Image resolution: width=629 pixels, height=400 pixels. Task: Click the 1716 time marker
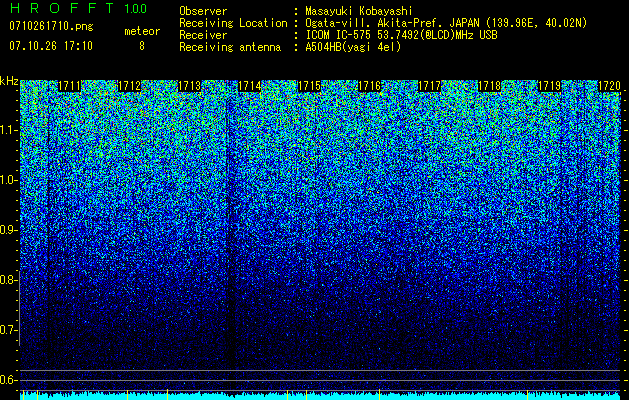[x=369, y=86]
